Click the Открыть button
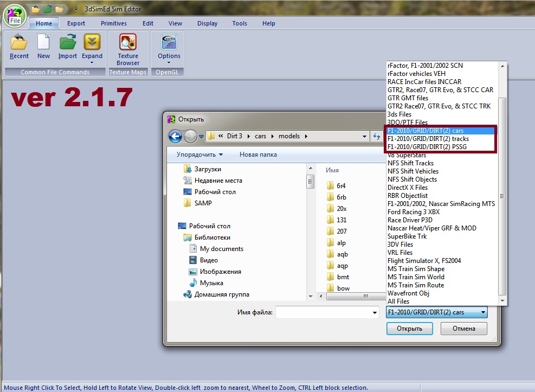Screen dimensions: 535x392 click(409, 329)
